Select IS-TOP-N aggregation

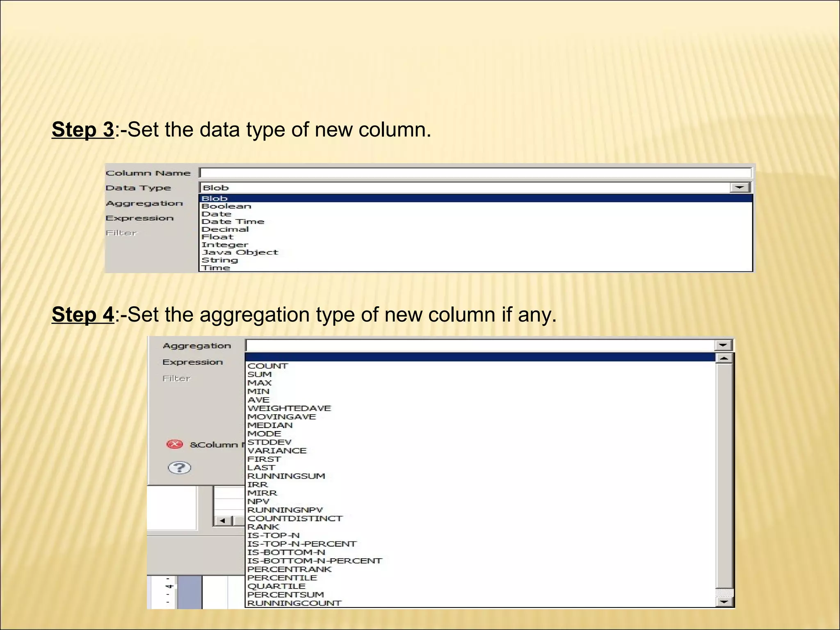tap(480, 535)
